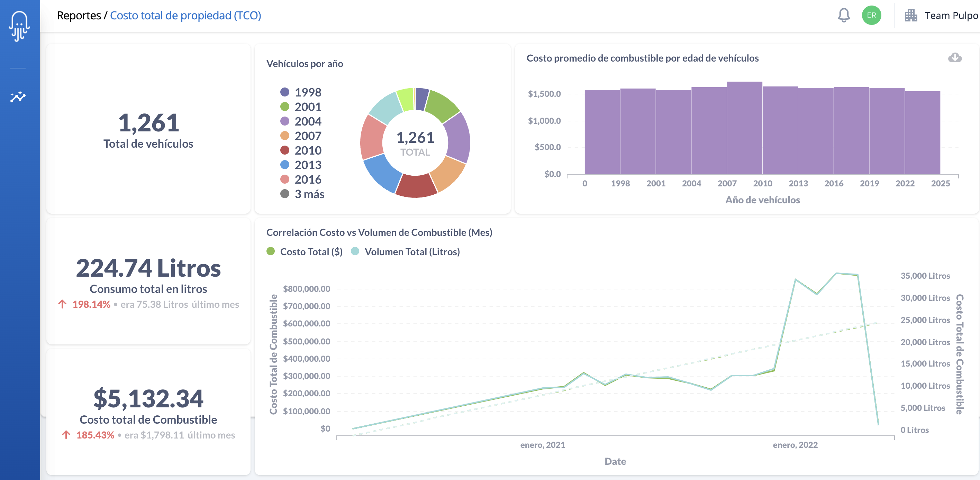
Task: Click the red arrow beside 198.14%
Action: (x=62, y=304)
